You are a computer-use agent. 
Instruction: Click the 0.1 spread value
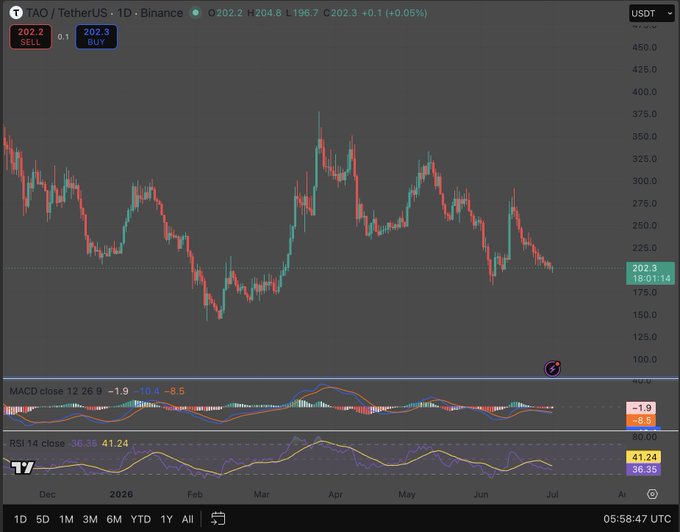click(63, 37)
